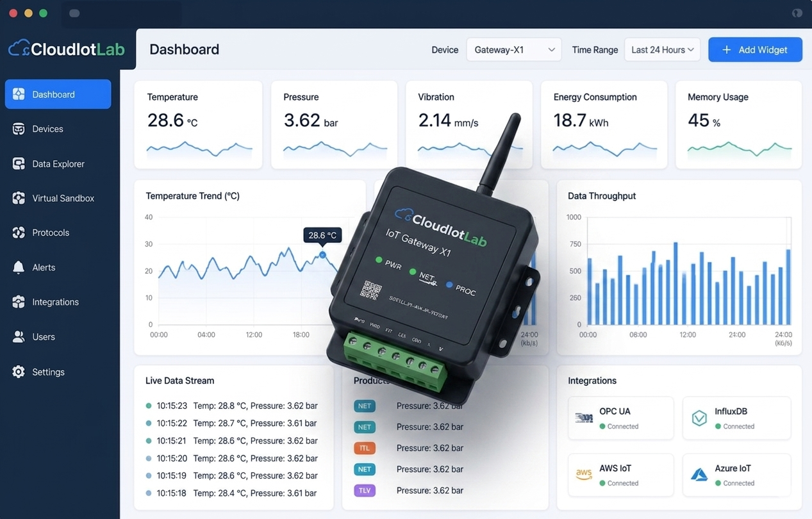The image size is (812, 519).
Task: Click the InfluxDB hexagon logo
Action: [x=699, y=418]
